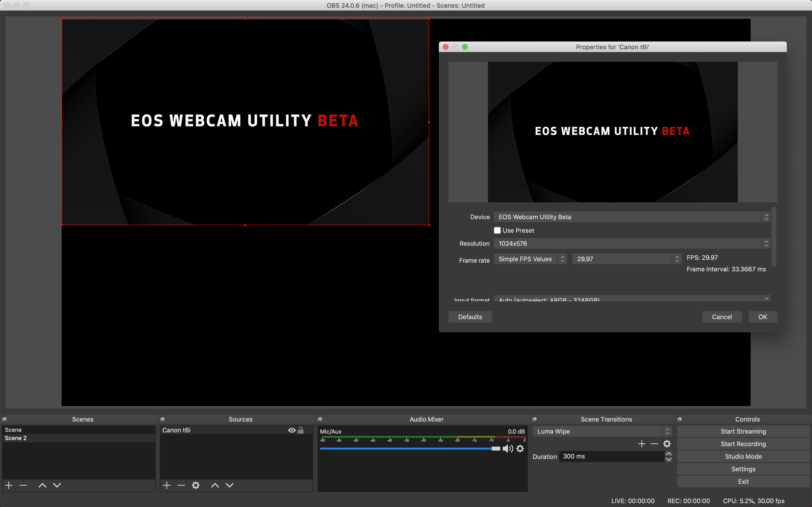Open the Device dropdown
Viewport: 812px width, 507px height.
pyautogui.click(x=631, y=217)
